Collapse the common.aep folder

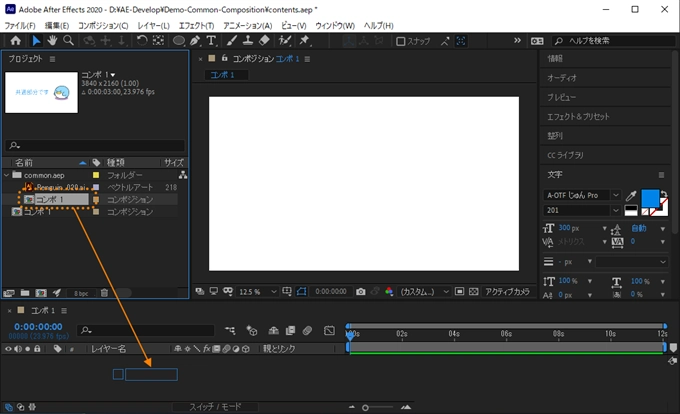pyautogui.click(x=6, y=175)
